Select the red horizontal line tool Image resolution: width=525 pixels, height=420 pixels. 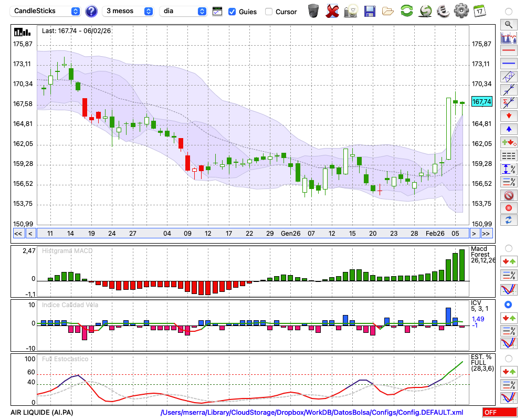click(x=508, y=50)
